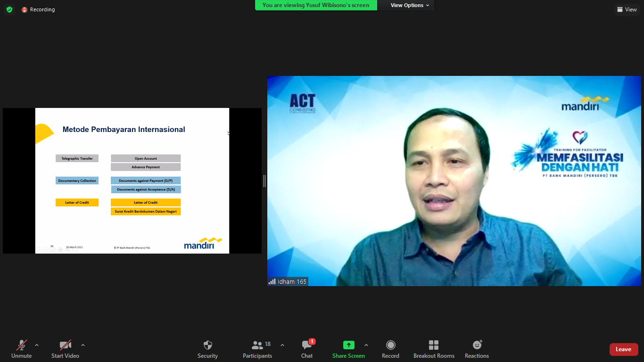
Task: Click the red Leave button
Action: [x=623, y=349]
